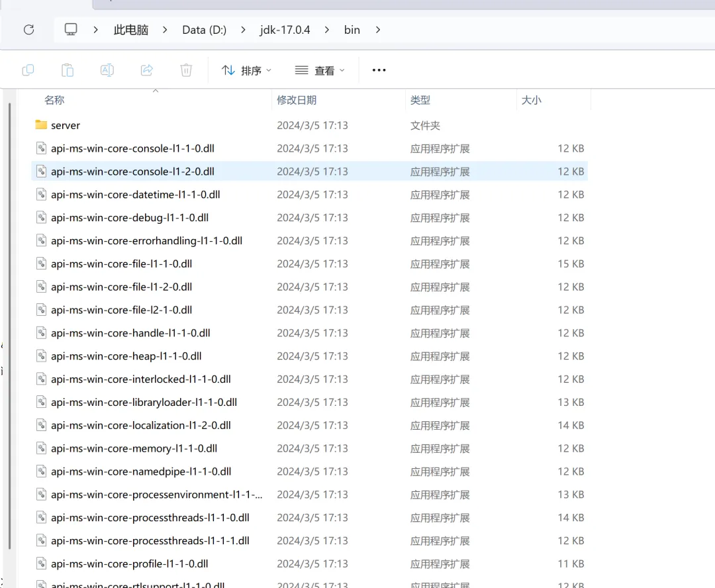Click the rename toolbar icon
The image size is (715, 588).
(x=107, y=70)
